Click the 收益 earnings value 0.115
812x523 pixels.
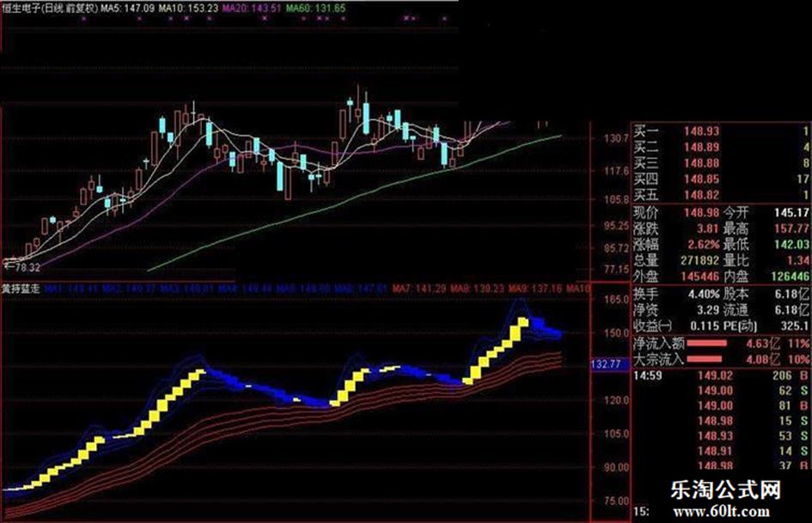705,326
